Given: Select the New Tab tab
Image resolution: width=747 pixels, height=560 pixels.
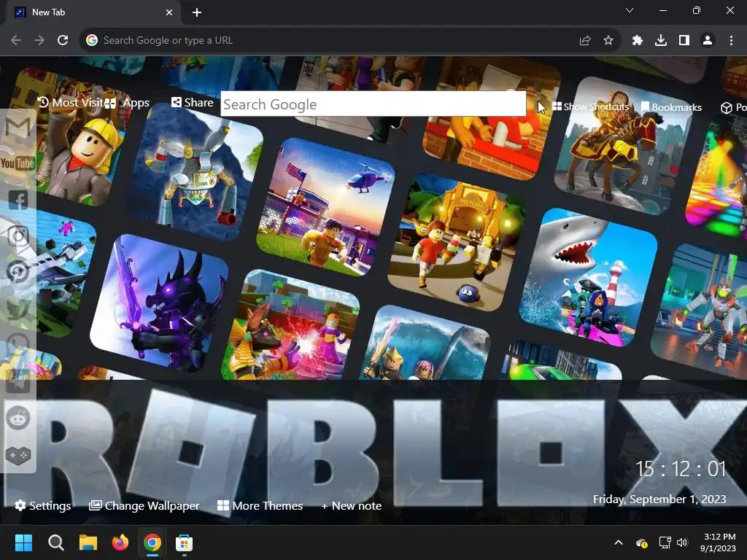Looking at the screenshot, I should tap(93, 12).
